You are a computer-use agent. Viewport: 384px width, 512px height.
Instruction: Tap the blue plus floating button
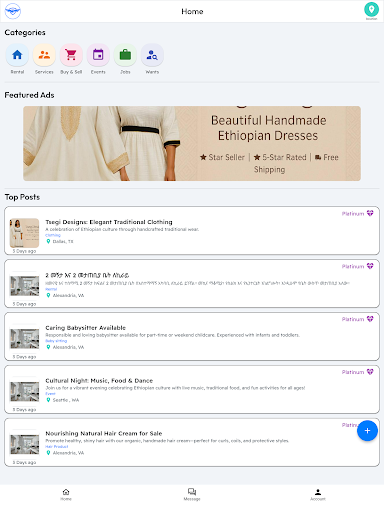[367, 431]
